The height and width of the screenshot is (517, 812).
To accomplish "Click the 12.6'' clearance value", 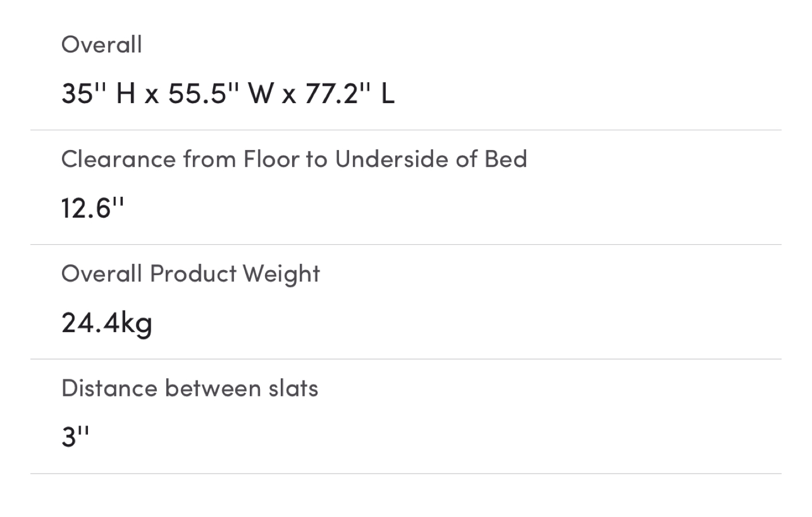I will (92, 208).
